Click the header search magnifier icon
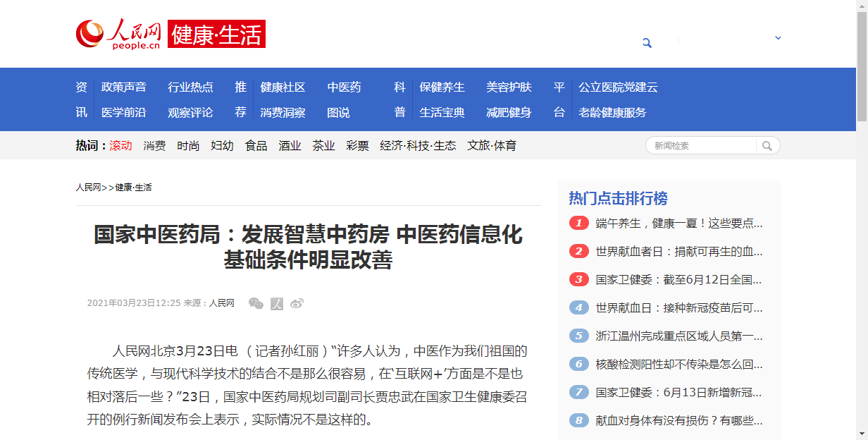Viewport: 868px width, 440px height. [x=647, y=43]
